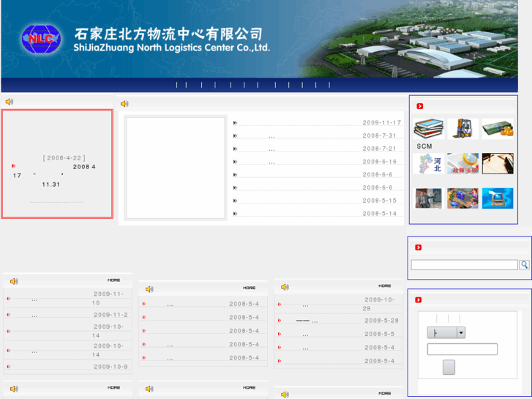Open the blue computer thumbnail

tap(498, 198)
